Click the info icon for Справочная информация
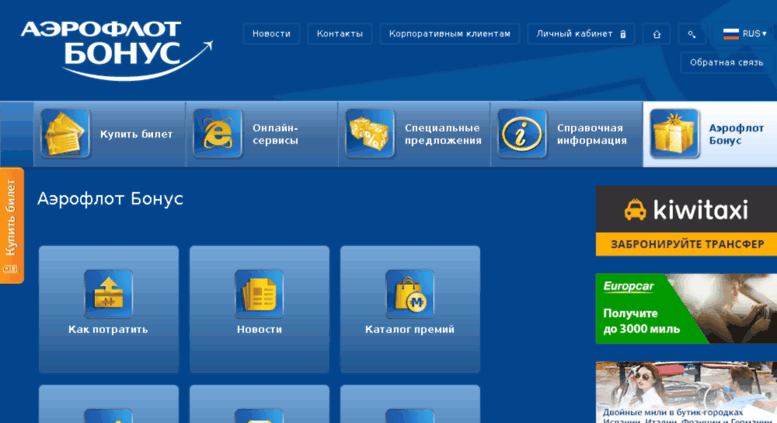This screenshot has height=423, width=777. click(522, 134)
